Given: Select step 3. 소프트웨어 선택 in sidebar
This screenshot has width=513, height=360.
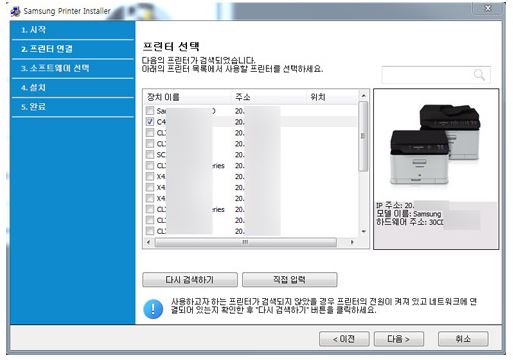Looking at the screenshot, I should coord(72,69).
